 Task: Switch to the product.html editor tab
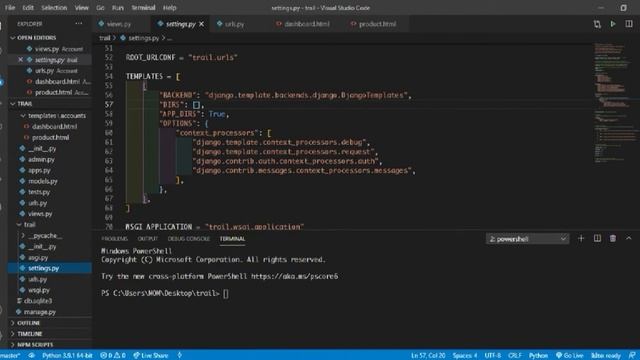[377, 24]
